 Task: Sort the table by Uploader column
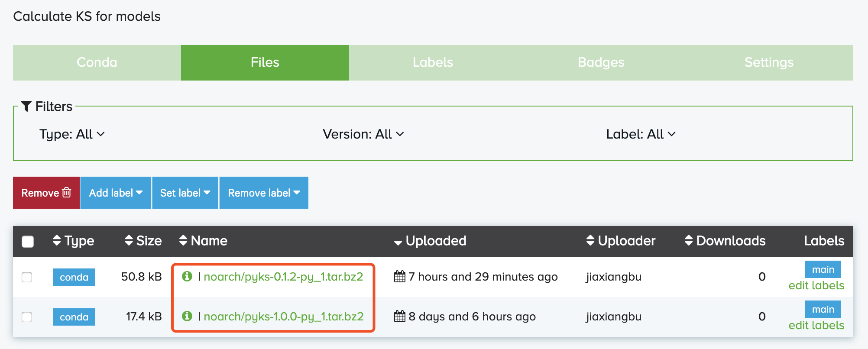(621, 241)
